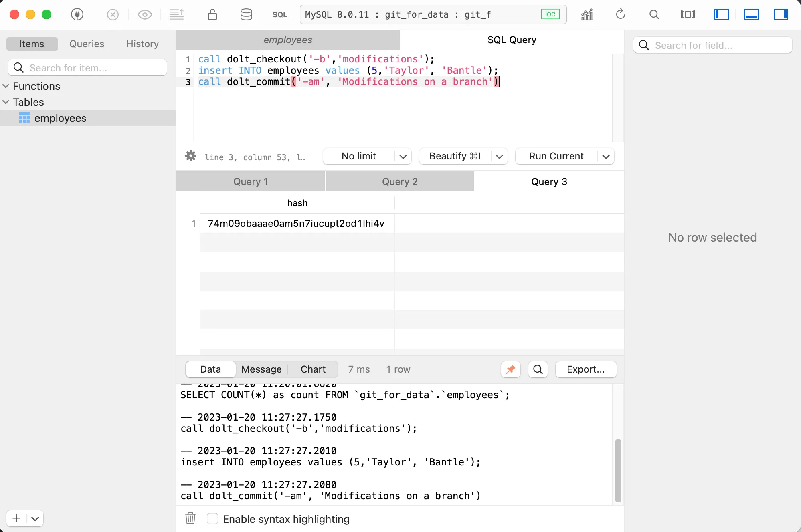The width and height of the screenshot is (801, 532).
Task: Switch to the History tab in the sidebar
Action: click(142, 44)
